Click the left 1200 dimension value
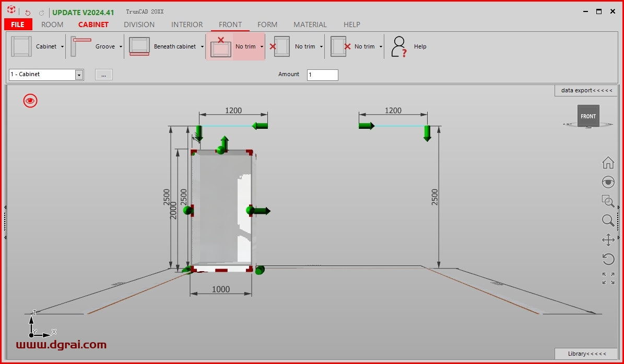Viewport: 624px width, 364px height. 233,111
